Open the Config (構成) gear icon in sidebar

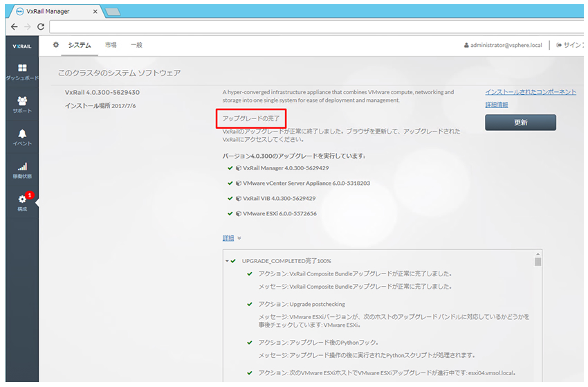pyautogui.click(x=22, y=199)
